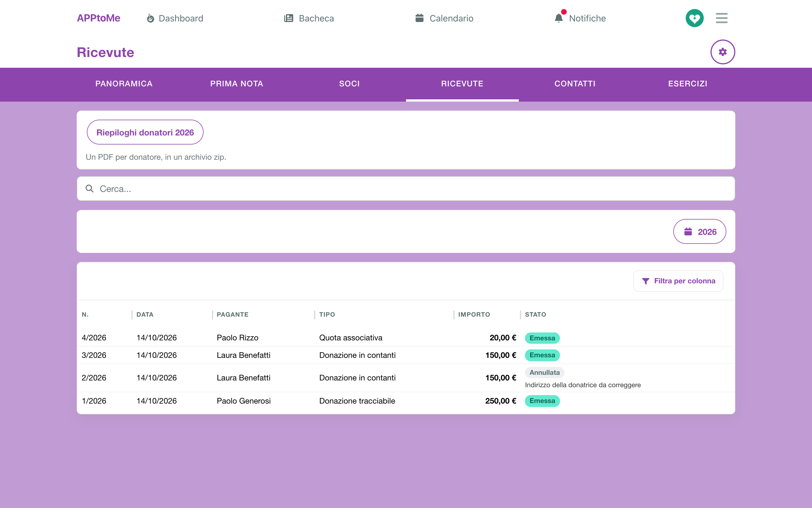
Task: Select the Ricevute tab
Action: click(x=462, y=84)
